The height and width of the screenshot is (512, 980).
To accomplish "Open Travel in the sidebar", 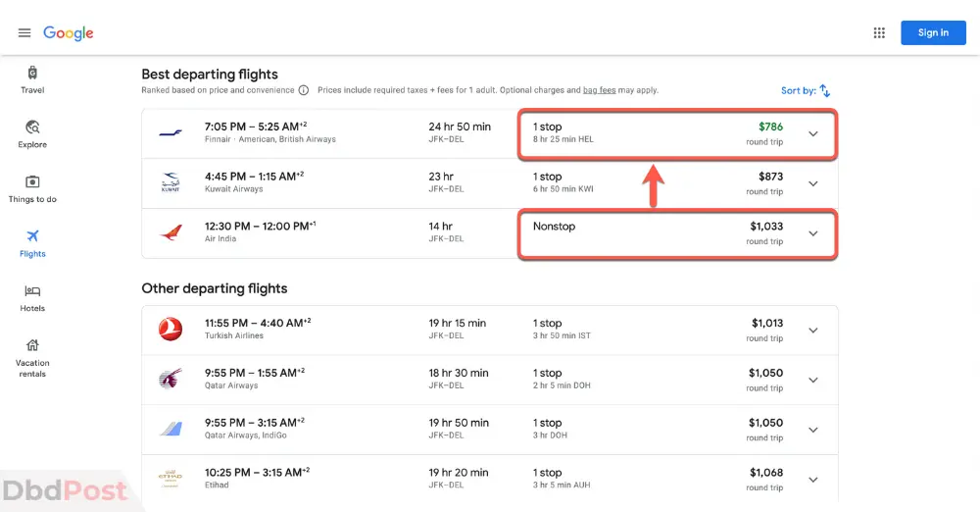I will [32, 80].
